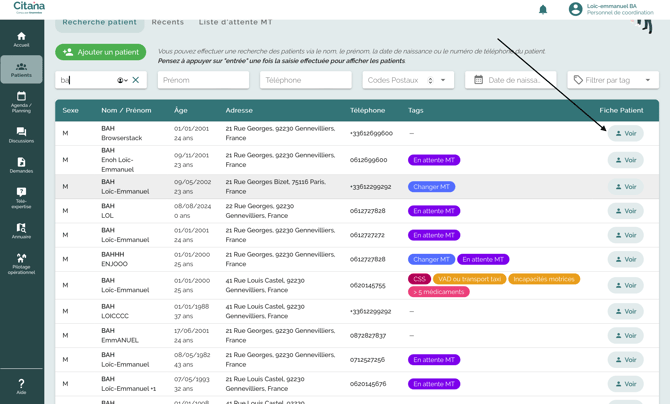
Task: Switch to Recherche patient tab
Action: point(100,22)
